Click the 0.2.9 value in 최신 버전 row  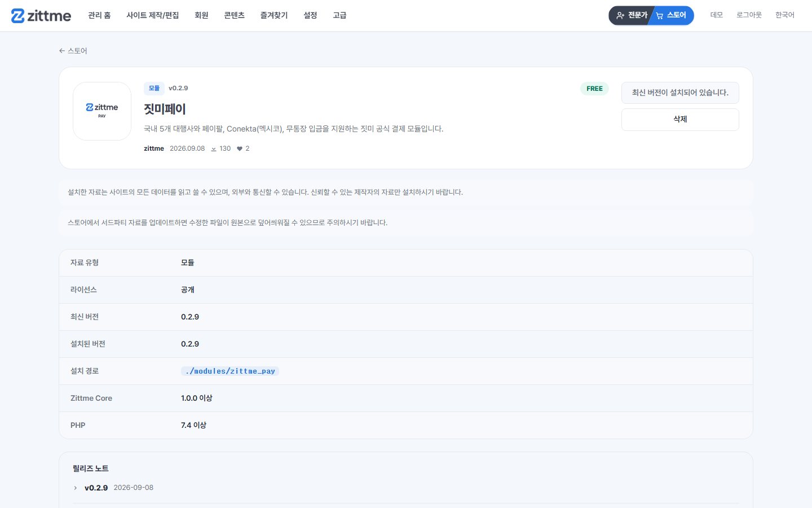click(190, 317)
